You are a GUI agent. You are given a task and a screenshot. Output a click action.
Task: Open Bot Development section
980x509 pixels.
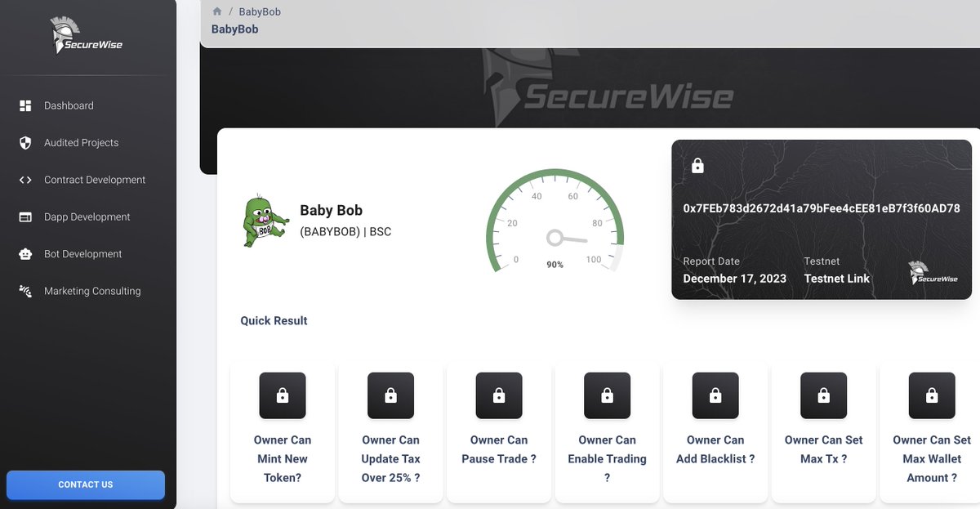tap(82, 254)
